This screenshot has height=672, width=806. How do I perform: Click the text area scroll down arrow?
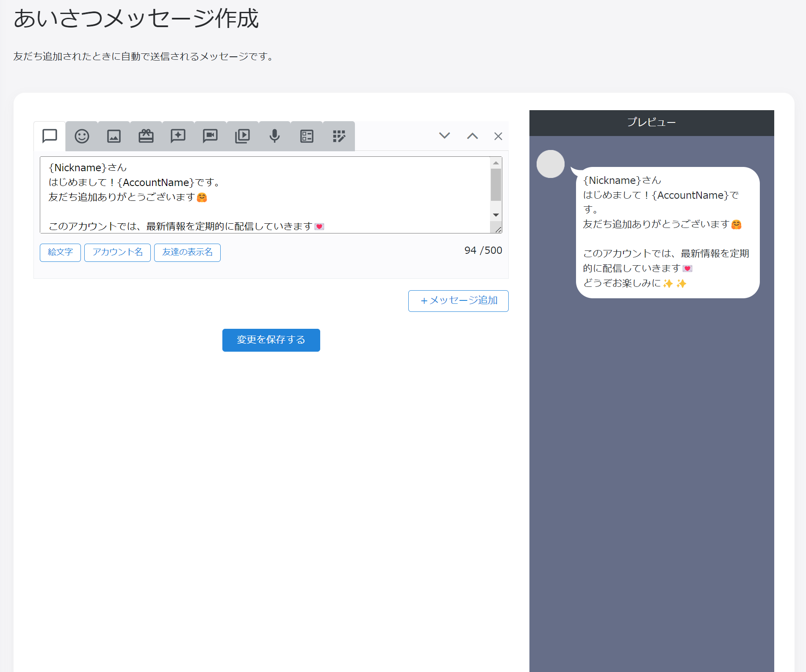coord(496,215)
